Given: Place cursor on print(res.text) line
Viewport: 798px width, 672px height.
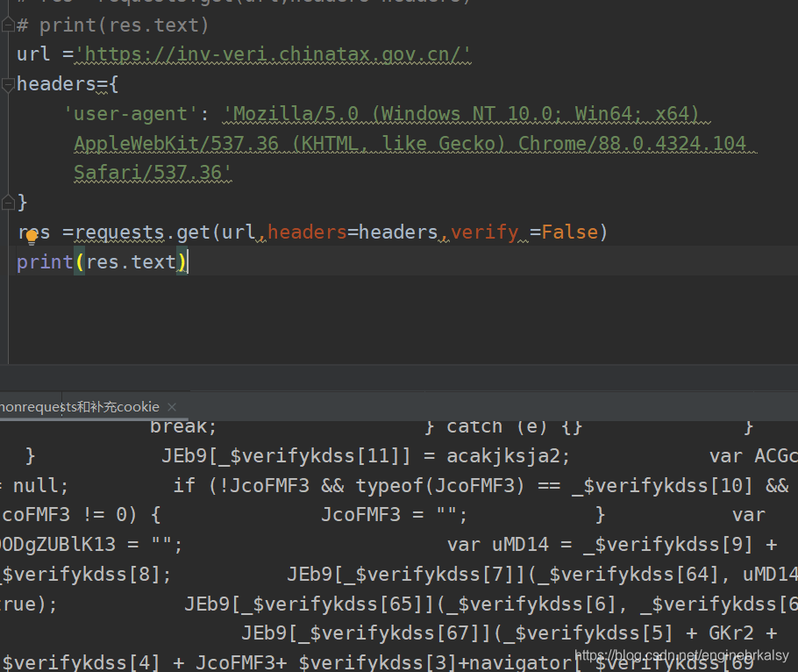Looking at the screenshot, I should [x=103, y=261].
